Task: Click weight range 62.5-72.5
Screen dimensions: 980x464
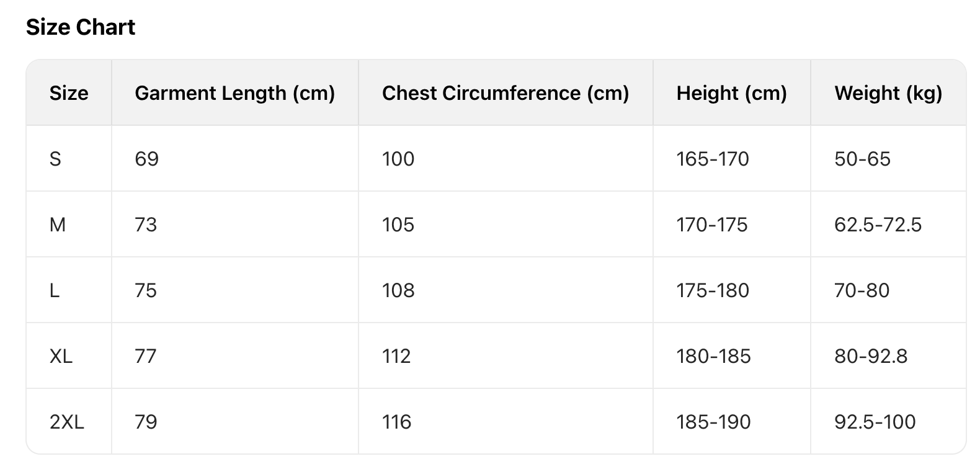Action: [x=878, y=225]
